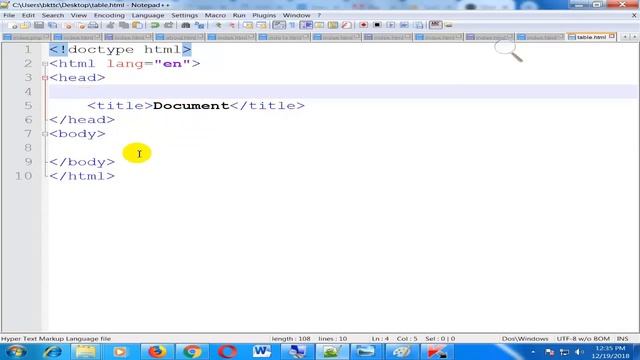Open the Language menu

click(x=148, y=15)
